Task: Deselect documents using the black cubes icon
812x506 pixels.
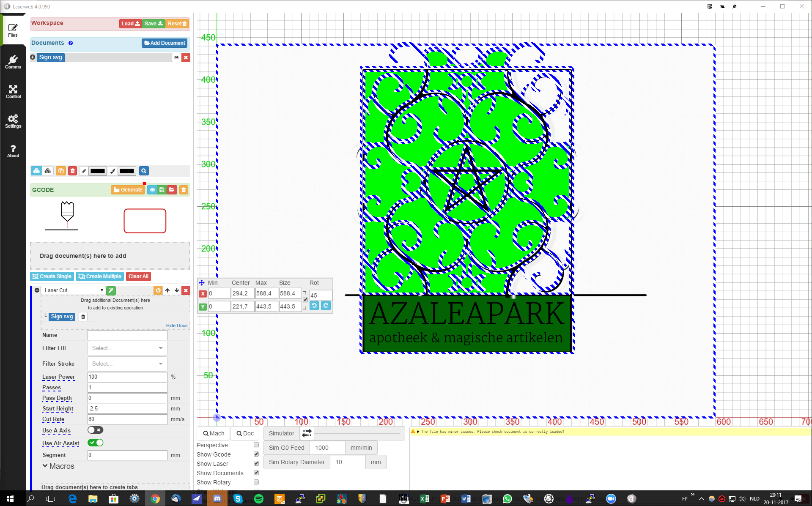Action: coord(48,171)
